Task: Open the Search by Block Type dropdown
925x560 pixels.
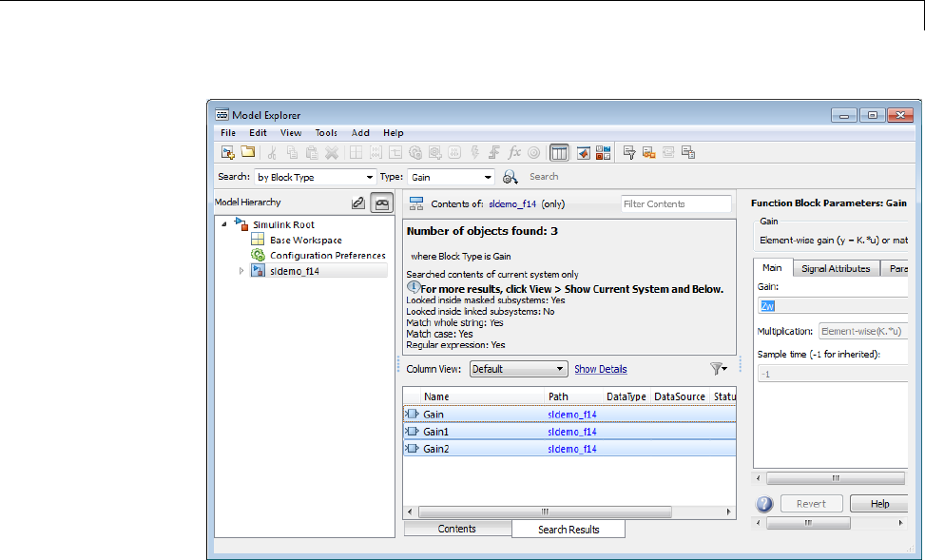Action: click(x=315, y=177)
